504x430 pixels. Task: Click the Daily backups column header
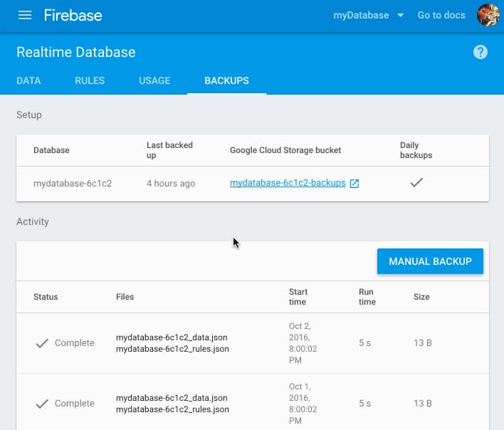pyautogui.click(x=416, y=150)
